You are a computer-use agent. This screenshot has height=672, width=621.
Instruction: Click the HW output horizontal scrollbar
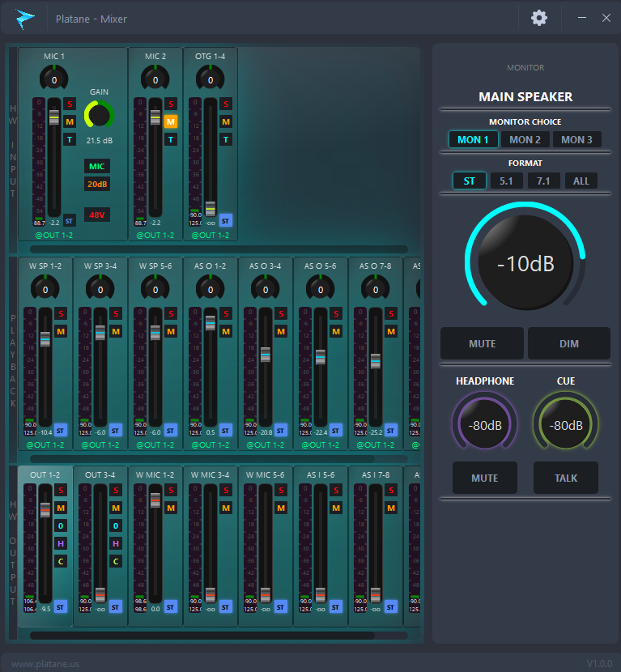[202, 636]
